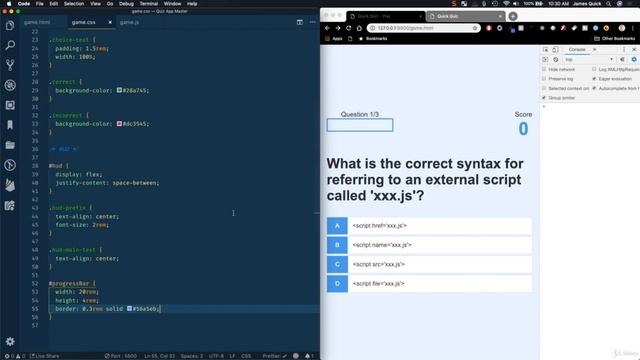The image size is (640, 360).
Task: Show more DevTools tabs chevron
Action: pos(595,49)
